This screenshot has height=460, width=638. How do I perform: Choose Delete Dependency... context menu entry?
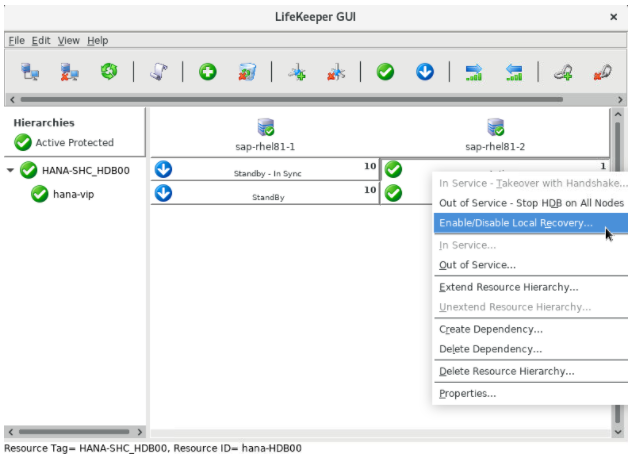(531, 349)
